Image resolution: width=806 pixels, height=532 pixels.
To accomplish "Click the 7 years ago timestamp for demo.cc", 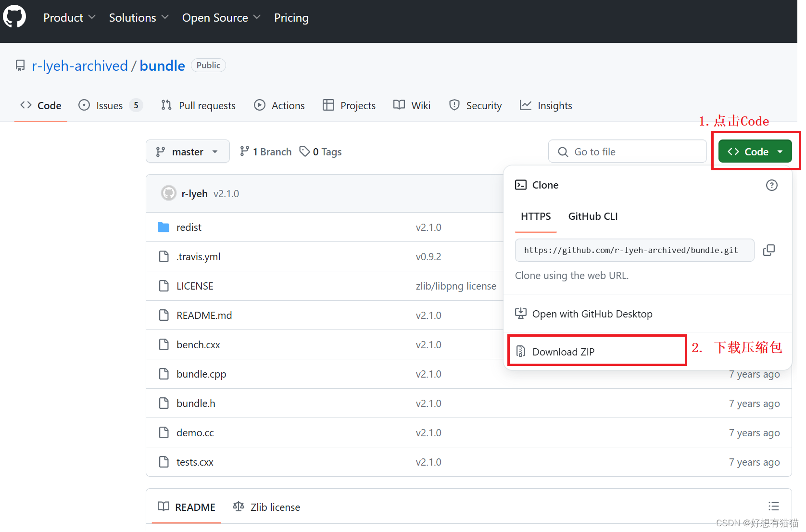I will [x=754, y=432].
